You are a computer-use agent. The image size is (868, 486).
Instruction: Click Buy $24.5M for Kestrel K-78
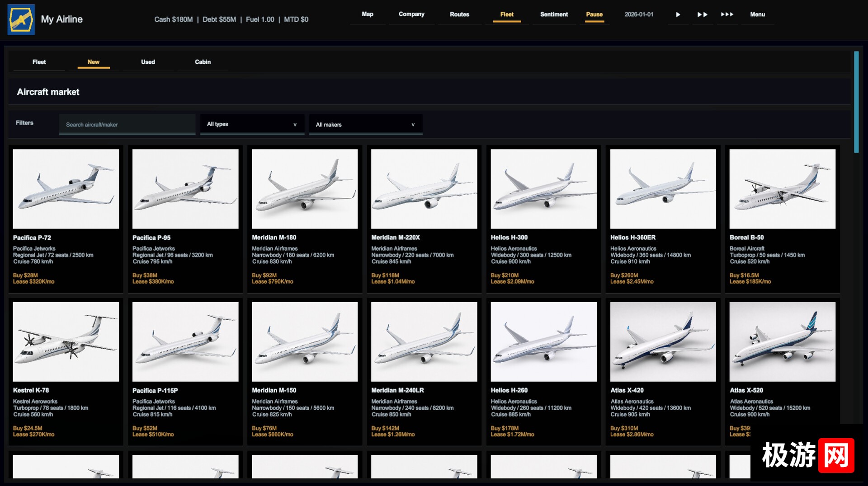[28, 428]
